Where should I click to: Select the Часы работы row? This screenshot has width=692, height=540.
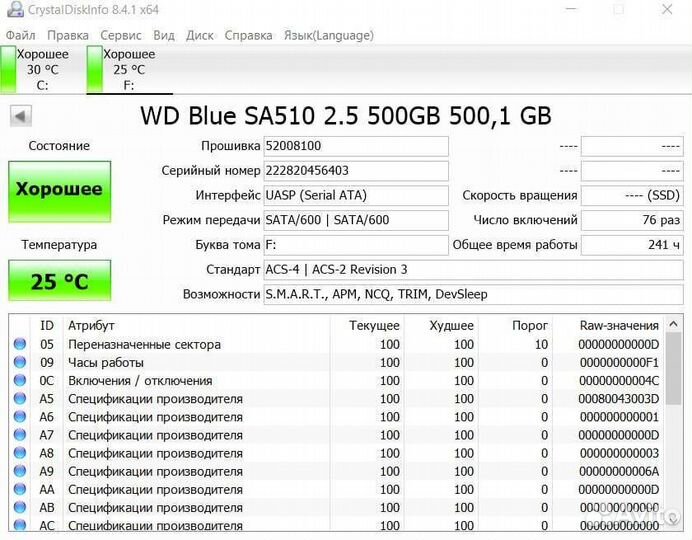click(x=336, y=362)
